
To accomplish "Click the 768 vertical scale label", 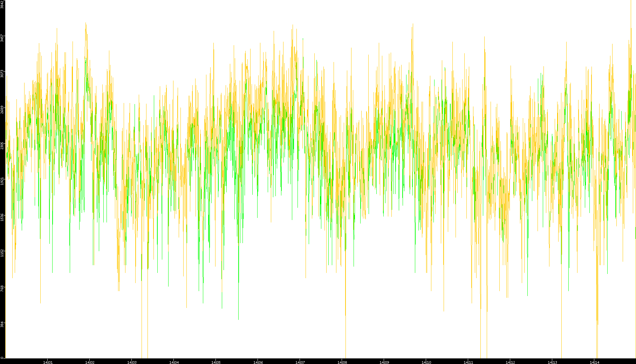I will [x=2, y=288].
